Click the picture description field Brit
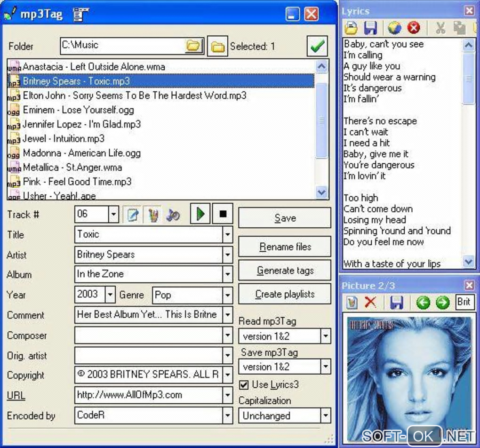 click(x=465, y=302)
